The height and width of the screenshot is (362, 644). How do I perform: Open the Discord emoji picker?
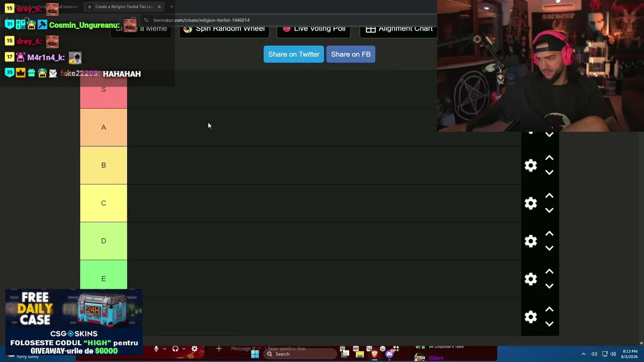(x=382, y=348)
